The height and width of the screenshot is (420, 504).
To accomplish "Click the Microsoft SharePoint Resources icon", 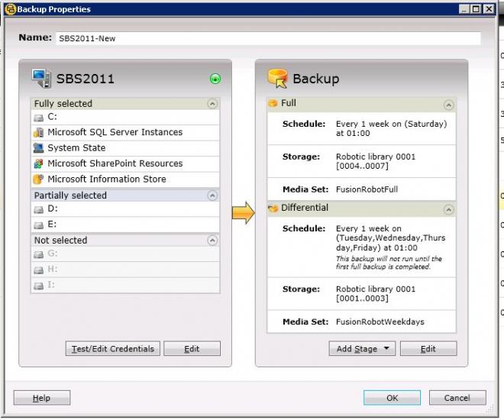I will tap(39, 163).
